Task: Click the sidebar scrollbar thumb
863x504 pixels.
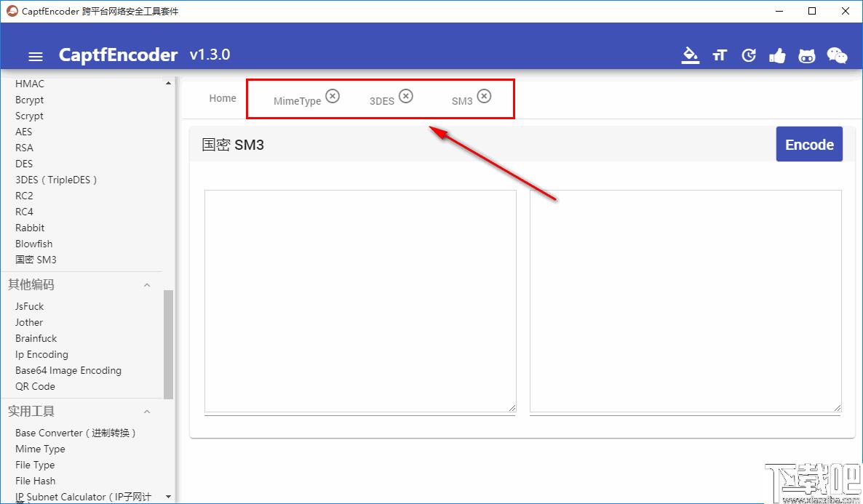Action: [x=168, y=344]
